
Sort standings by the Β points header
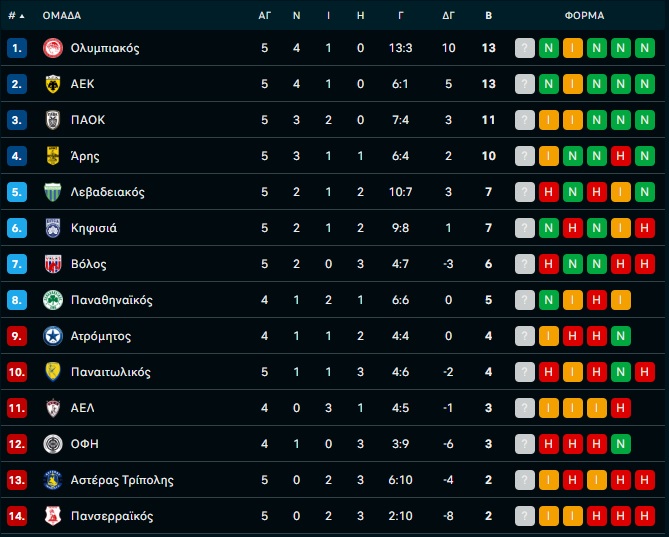click(489, 16)
